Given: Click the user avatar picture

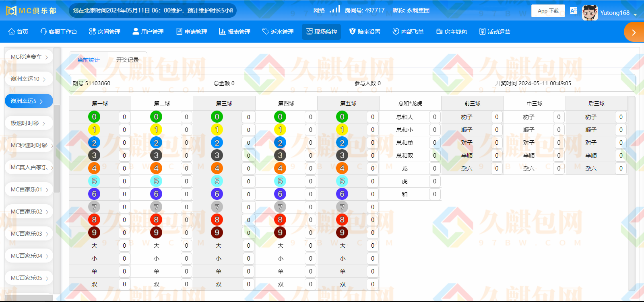Looking at the screenshot, I should click(x=590, y=12).
